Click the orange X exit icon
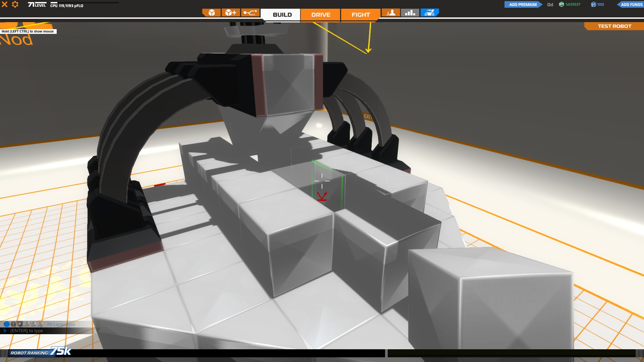Viewport: 644px width, 362px height. [x=4, y=4]
